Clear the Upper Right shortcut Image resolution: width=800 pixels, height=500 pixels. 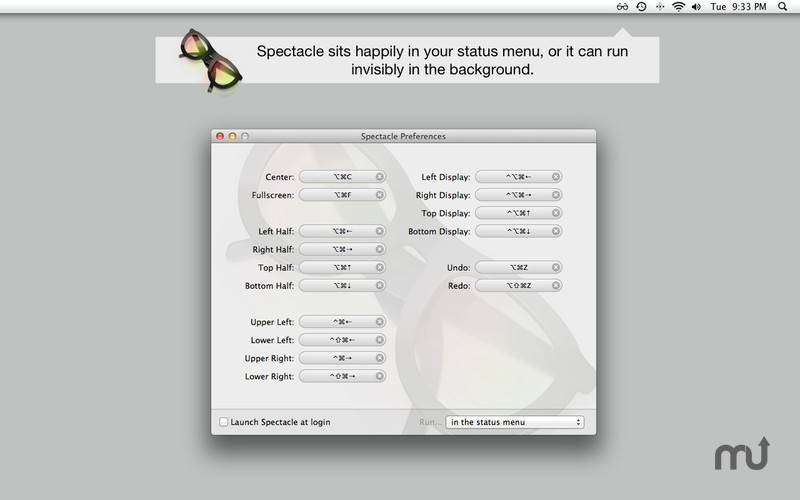click(x=380, y=358)
